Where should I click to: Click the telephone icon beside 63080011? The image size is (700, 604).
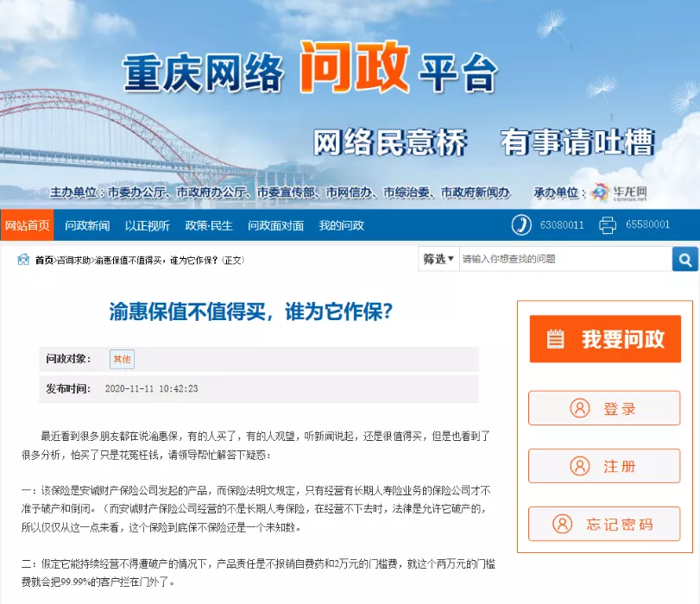521,225
